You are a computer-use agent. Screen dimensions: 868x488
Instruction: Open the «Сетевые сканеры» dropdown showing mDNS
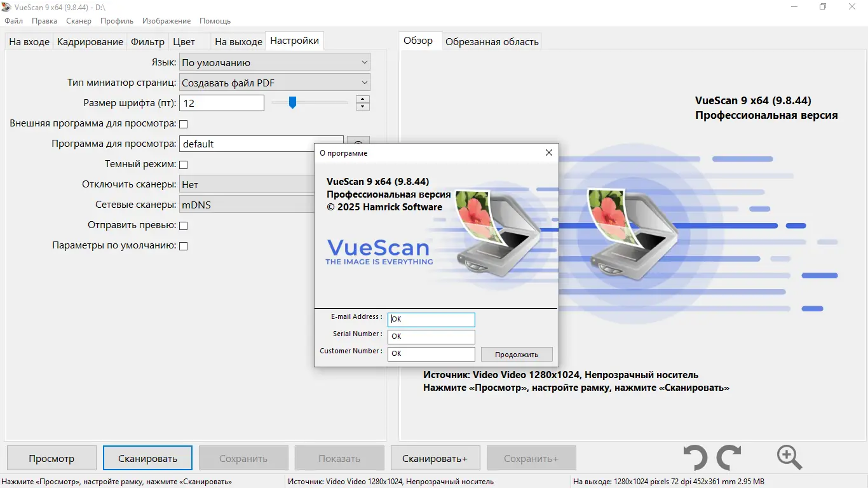click(247, 205)
